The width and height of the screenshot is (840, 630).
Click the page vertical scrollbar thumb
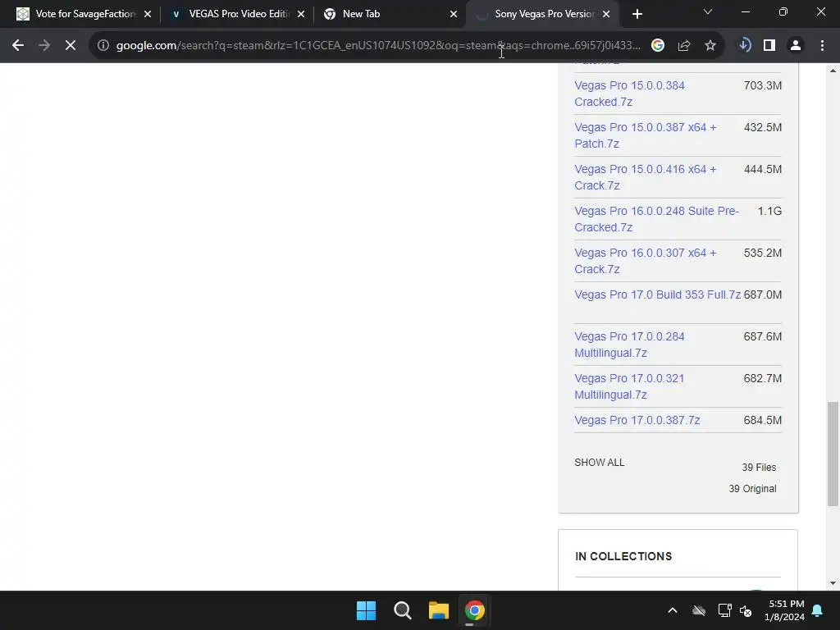tap(833, 454)
